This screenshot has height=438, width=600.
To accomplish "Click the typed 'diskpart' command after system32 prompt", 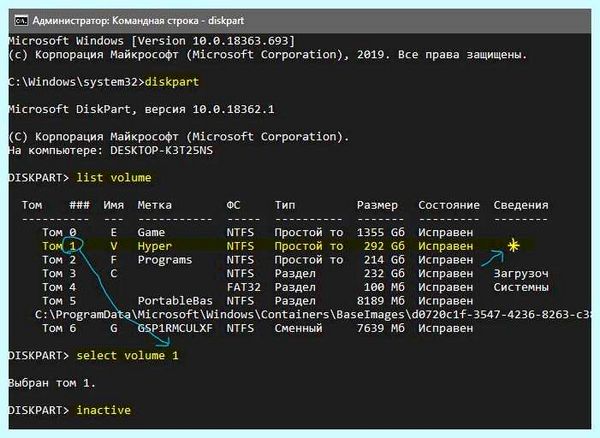I will (172, 82).
